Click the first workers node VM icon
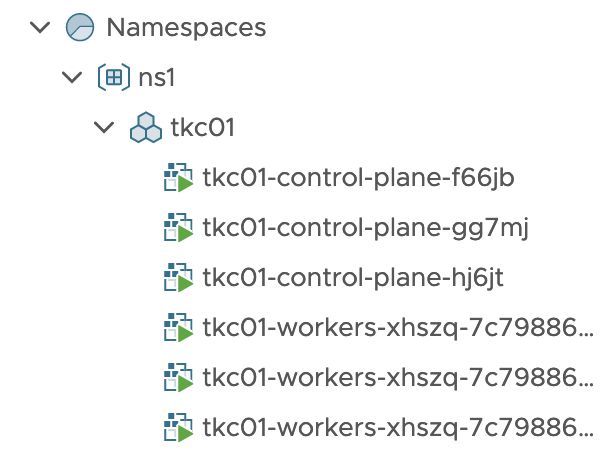The image size is (602, 460). tap(178, 327)
